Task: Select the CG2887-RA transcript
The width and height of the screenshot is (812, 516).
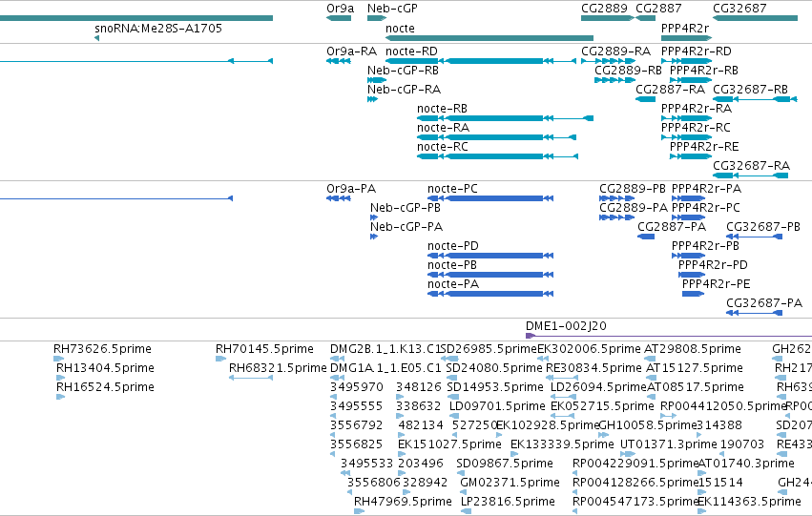Action: click(645, 99)
